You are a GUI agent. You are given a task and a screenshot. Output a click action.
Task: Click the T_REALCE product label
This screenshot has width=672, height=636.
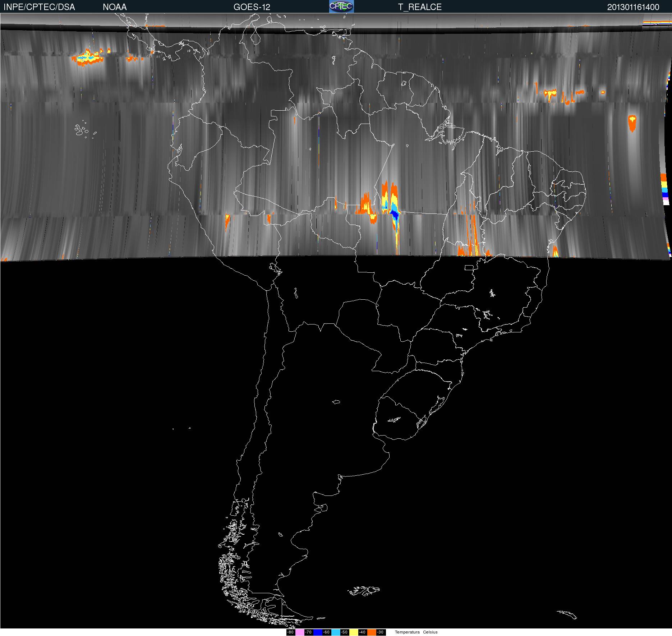[420, 7]
